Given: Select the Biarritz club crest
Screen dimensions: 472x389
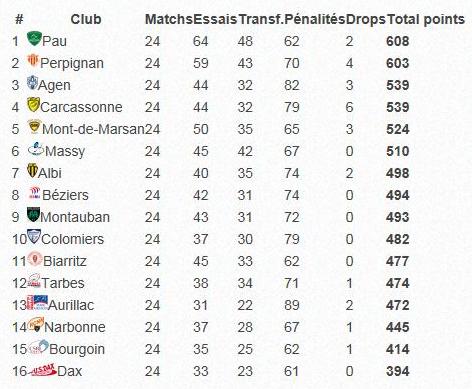Looking at the screenshot, I should pos(35,259).
